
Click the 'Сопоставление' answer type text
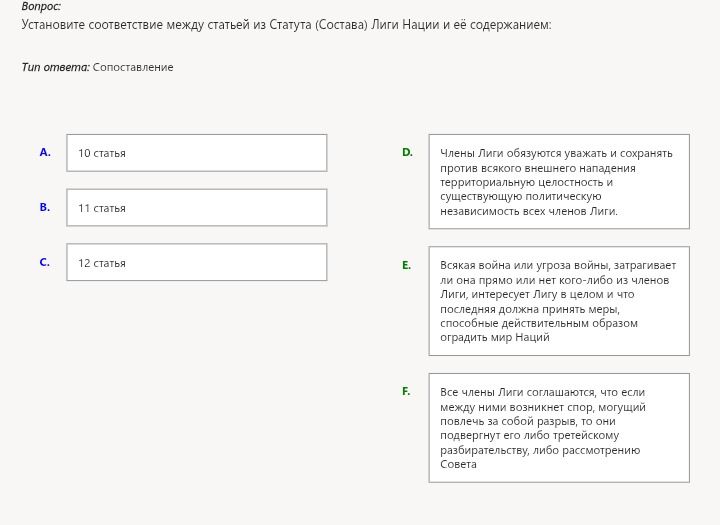coord(133,67)
